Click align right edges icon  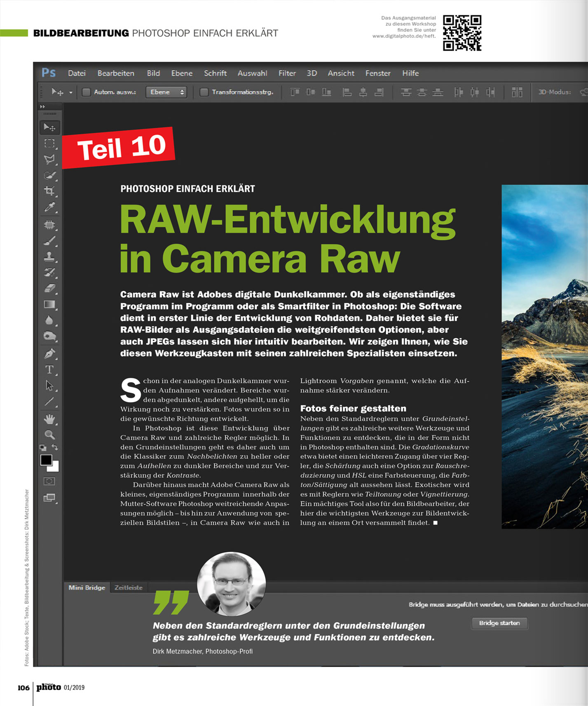pos(379,92)
